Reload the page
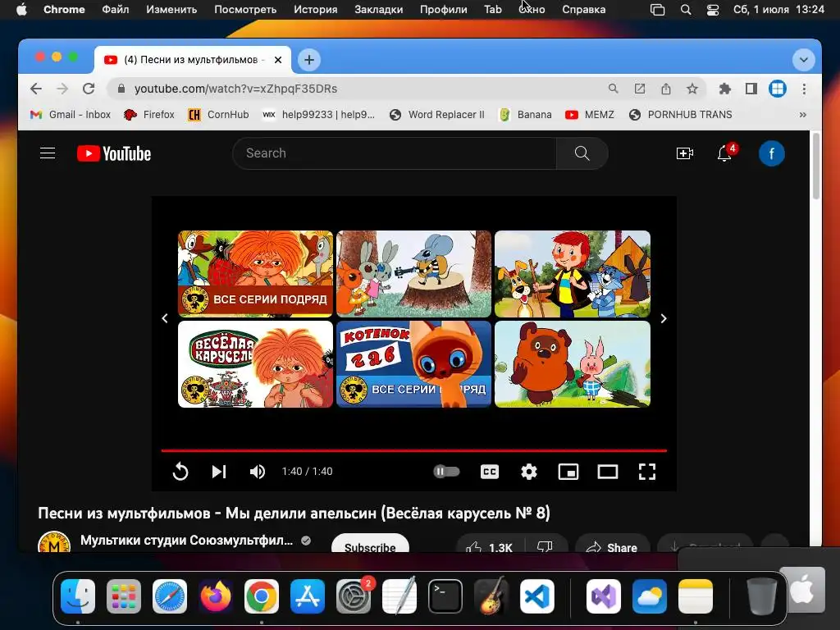This screenshot has width=840, height=630. [x=89, y=89]
